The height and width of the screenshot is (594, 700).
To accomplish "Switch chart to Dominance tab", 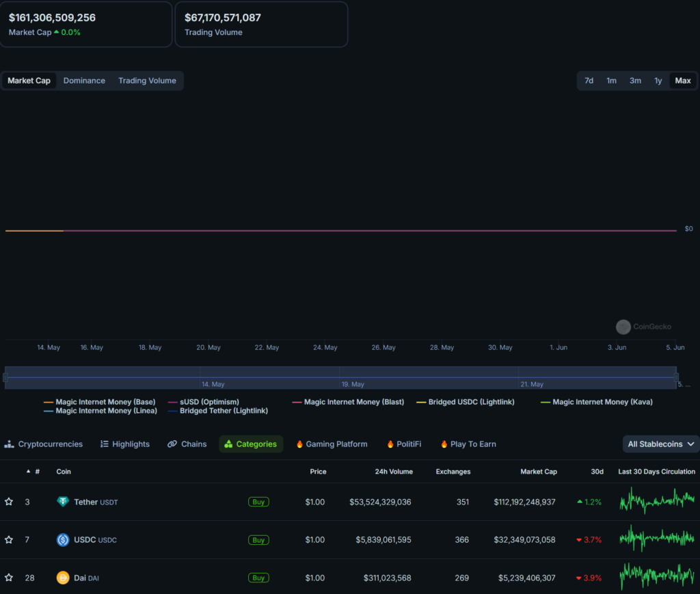I will [84, 81].
